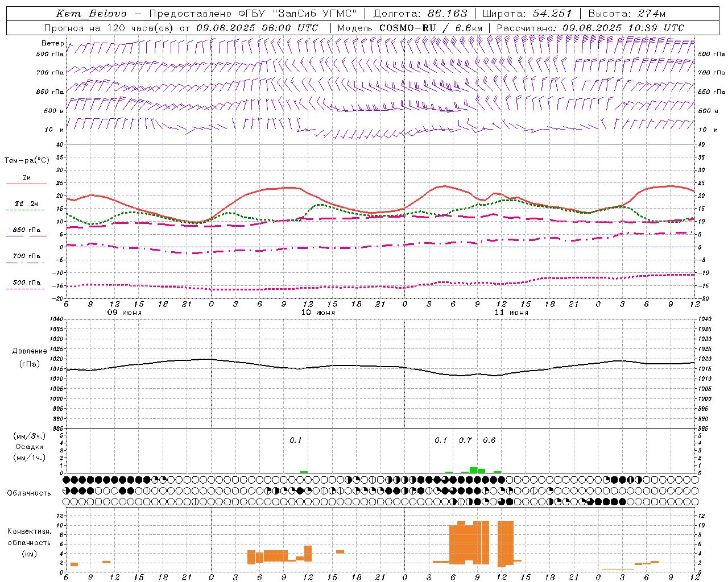Click the text Прогноз на 120 часа(ов)
The height and width of the screenshot is (582, 728).
click(109, 28)
